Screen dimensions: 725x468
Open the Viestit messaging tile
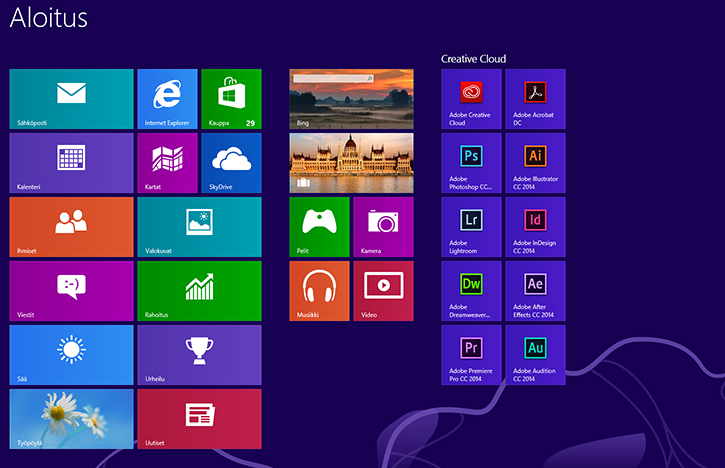(x=71, y=291)
